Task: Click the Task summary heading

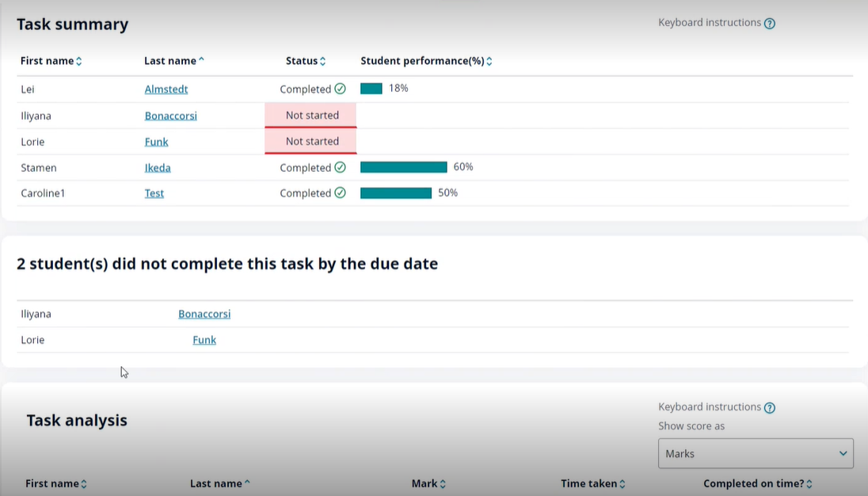Action: [72, 24]
